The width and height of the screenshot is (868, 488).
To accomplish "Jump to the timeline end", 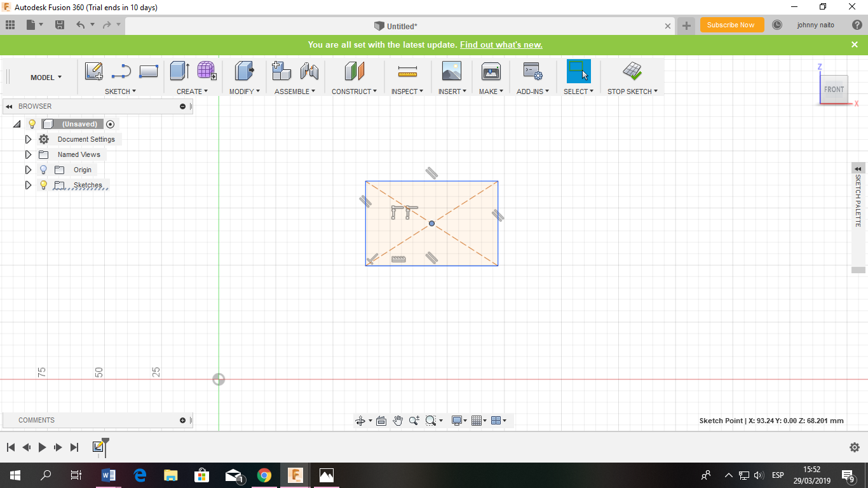I will click(x=74, y=447).
